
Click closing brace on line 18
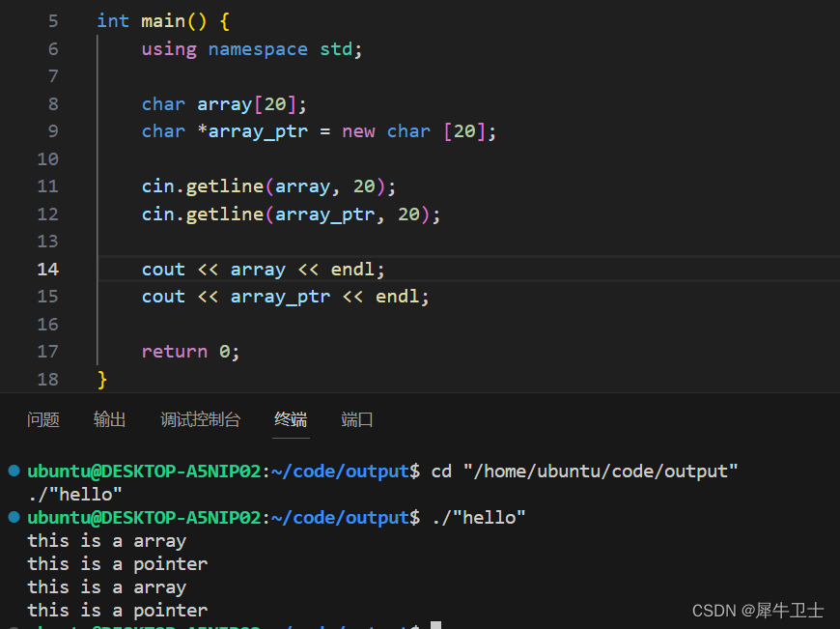[x=102, y=380]
